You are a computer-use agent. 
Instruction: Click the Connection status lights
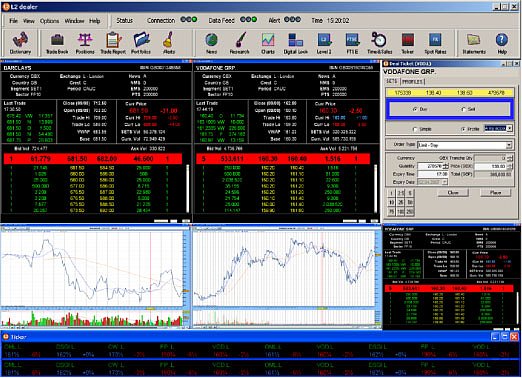189,20
